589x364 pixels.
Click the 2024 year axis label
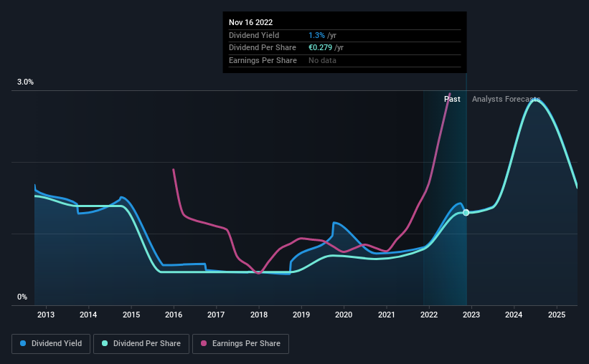click(514, 315)
